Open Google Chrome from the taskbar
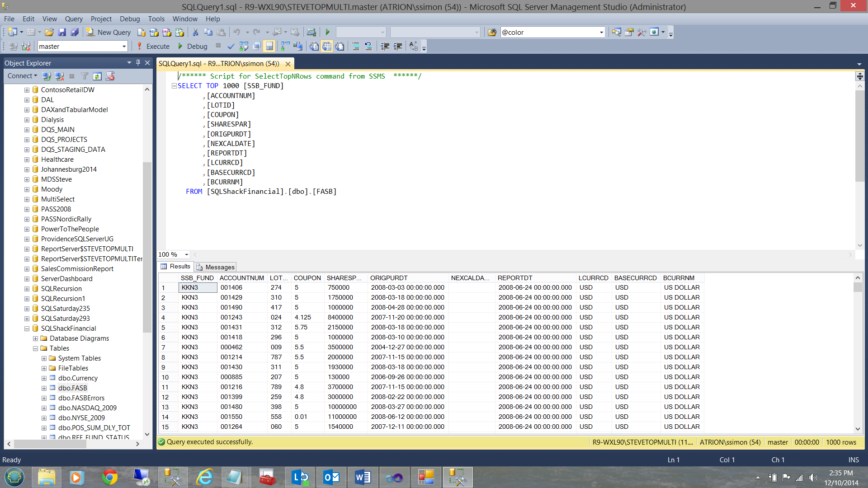This screenshot has height=488, width=868. click(x=109, y=477)
